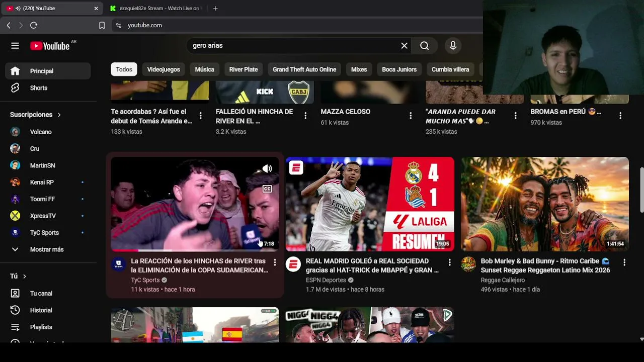Open options for Tomás Aranda debut video
This screenshot has width=644, height=362.
(x=200, y=116)
